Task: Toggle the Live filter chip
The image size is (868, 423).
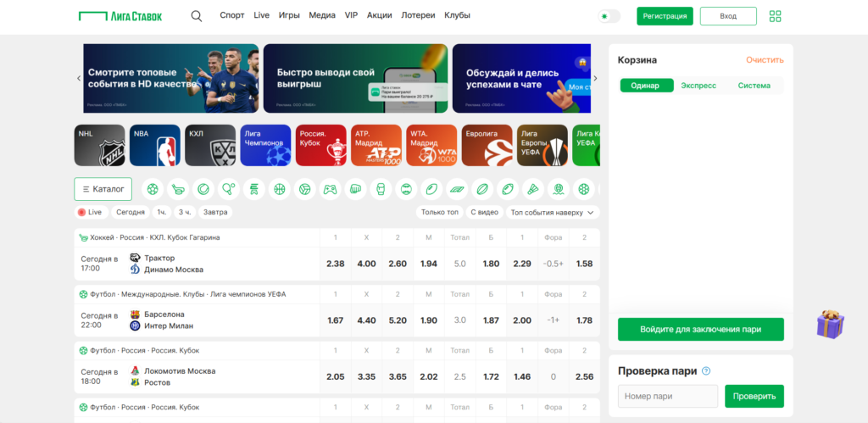Action: point(91,212)
